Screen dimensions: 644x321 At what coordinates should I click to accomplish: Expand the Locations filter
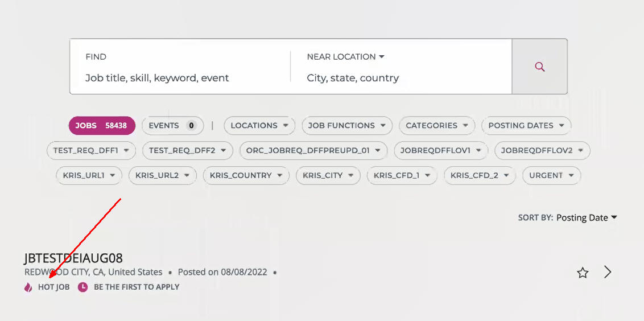point(259,125)
